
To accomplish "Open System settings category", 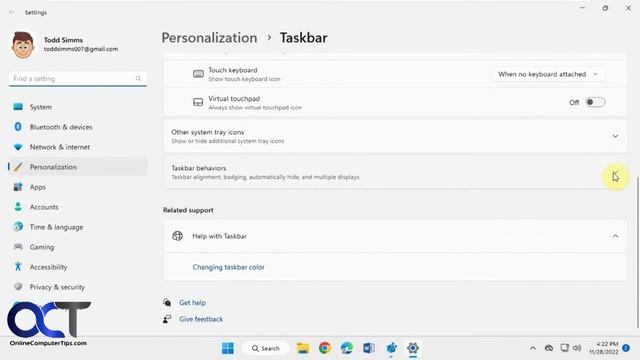I will click(x=78, y=107).
